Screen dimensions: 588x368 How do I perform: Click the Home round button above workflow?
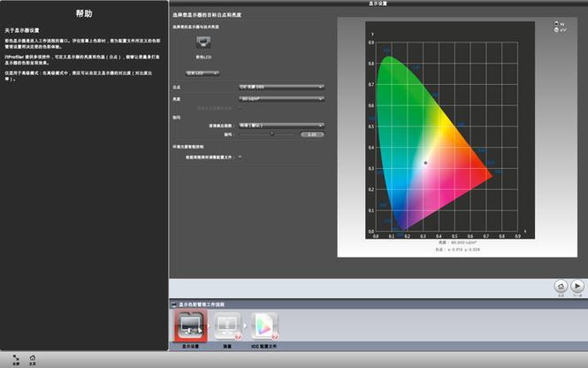(561, 287)
